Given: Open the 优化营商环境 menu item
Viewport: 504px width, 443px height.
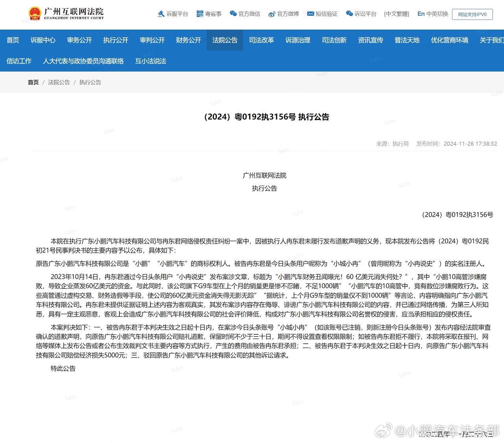Looking at the screenshot, I should coord(450,40).
